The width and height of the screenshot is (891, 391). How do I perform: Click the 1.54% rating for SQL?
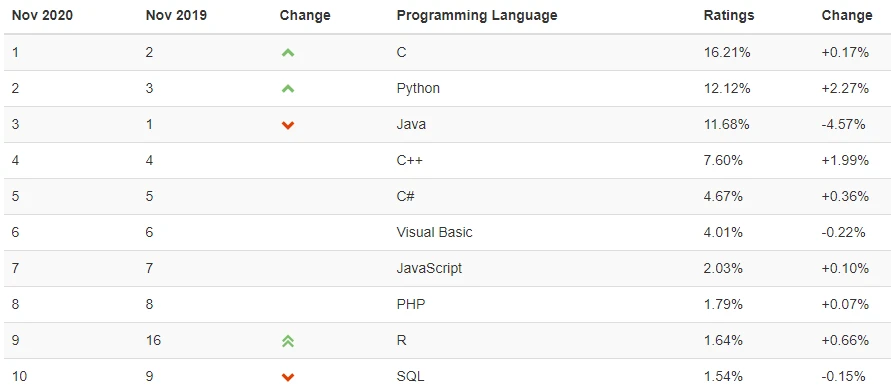click(723, 376)
